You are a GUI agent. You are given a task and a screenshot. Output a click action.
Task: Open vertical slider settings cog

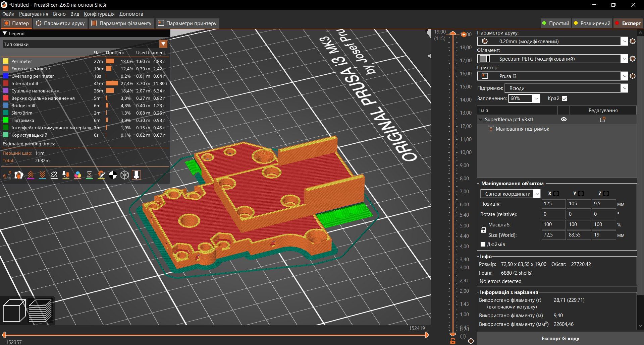click(471, 341)
